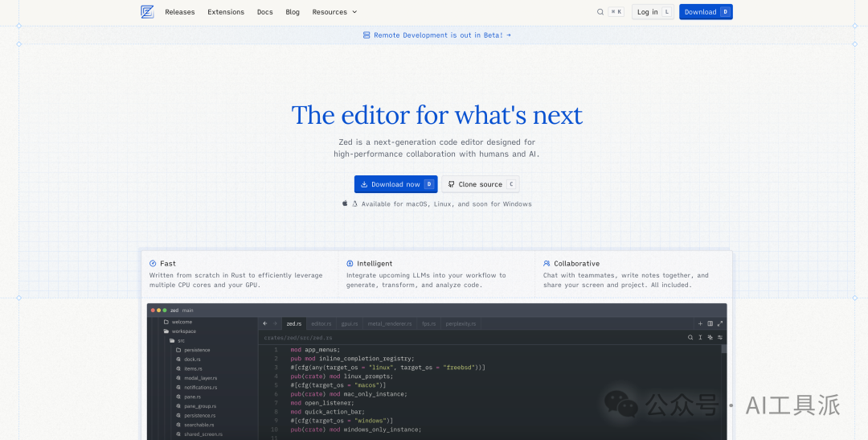Image resolution: width=868 pixels, height=440 pixels.
Task: Click the crates/zed/src/zed.rs breadcrumb path
Action: [298, 338]
